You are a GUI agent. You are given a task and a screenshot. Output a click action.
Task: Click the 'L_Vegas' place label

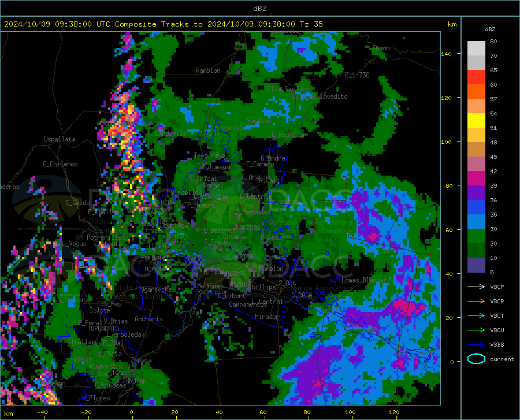click(74, 244)
